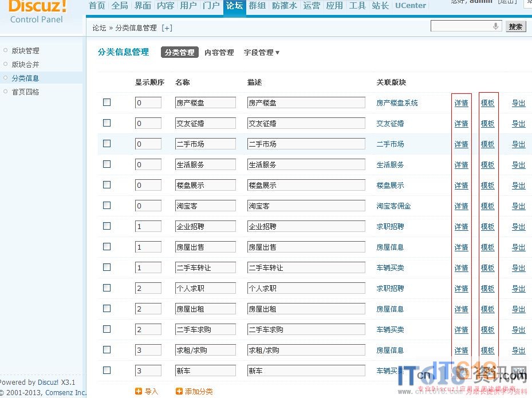Screen dimensions: 532x398
Task: Click the bullet icon beside 版块合并
Action: coord(6,64)
